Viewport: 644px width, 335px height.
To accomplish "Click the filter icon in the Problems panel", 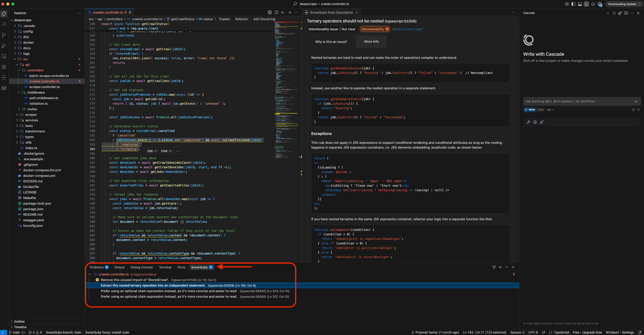I will (494, 267).
